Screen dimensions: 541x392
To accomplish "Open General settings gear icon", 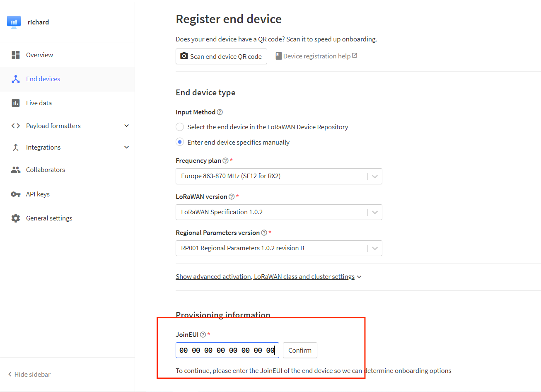I will [16, 218].
